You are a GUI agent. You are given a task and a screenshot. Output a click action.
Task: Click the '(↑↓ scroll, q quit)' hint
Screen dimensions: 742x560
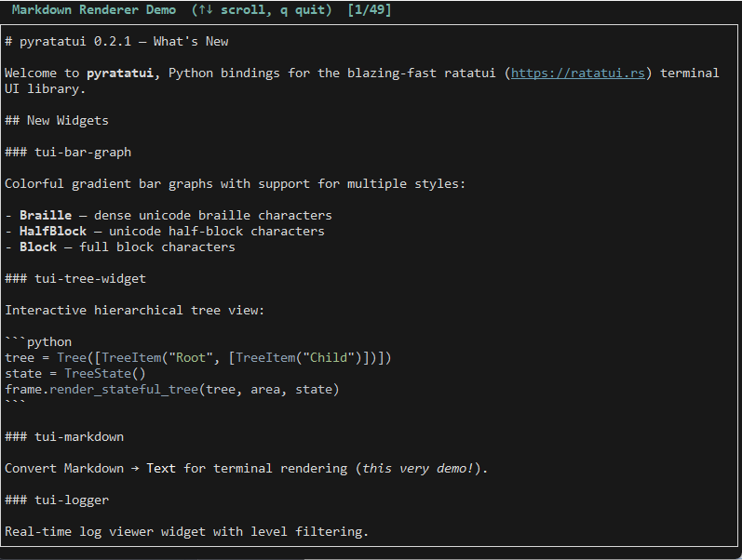point(262,10)
